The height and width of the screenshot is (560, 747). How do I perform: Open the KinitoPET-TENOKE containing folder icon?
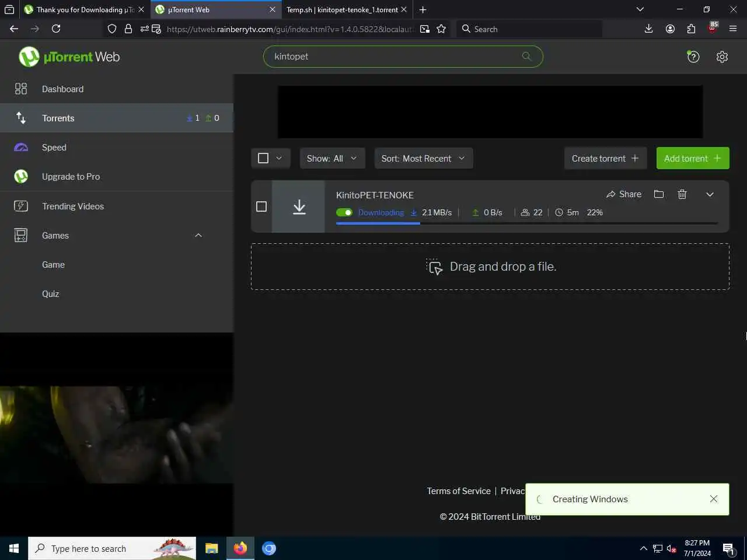click(659, 194)
